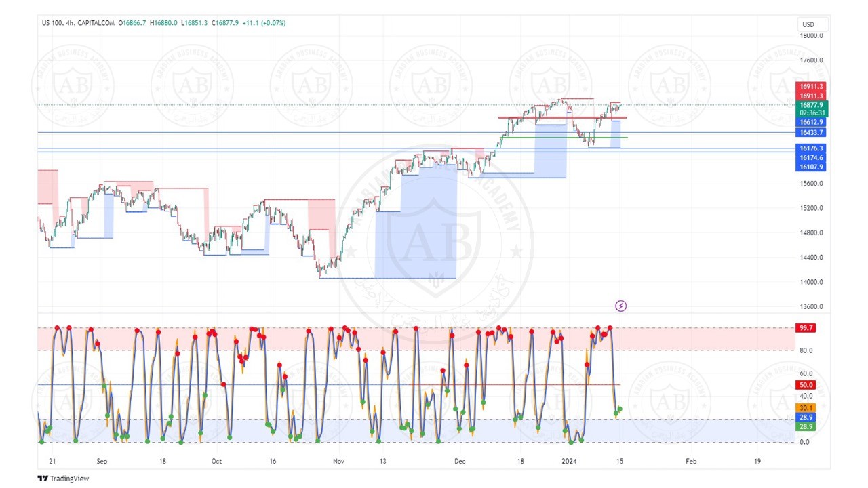
Task: Click the 15600.0 price axis tick
Action: 811,184
